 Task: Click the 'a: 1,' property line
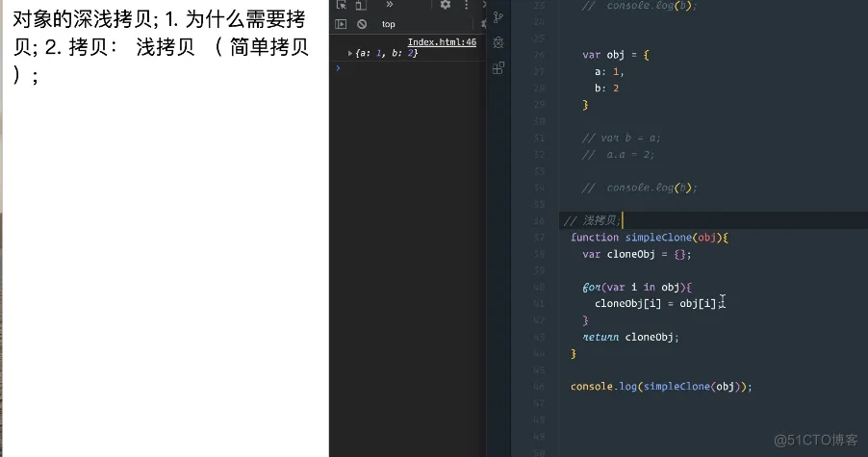(x=609, y=71)
